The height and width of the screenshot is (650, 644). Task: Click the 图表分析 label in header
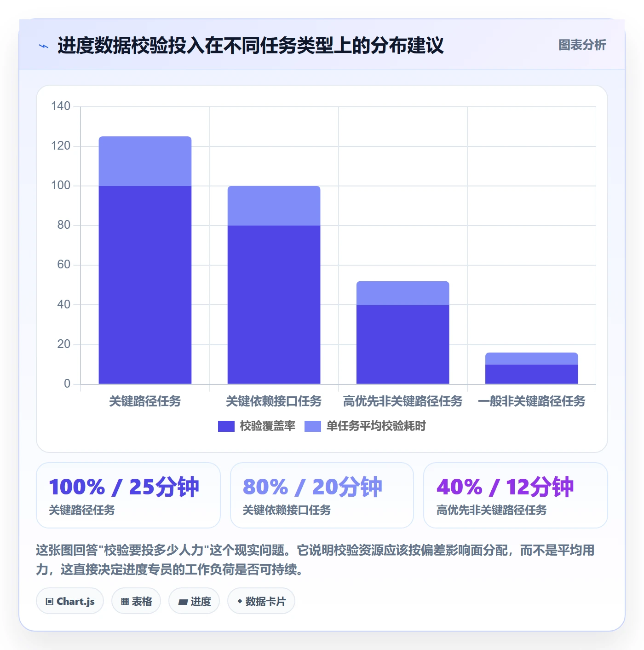click(582, 45)
